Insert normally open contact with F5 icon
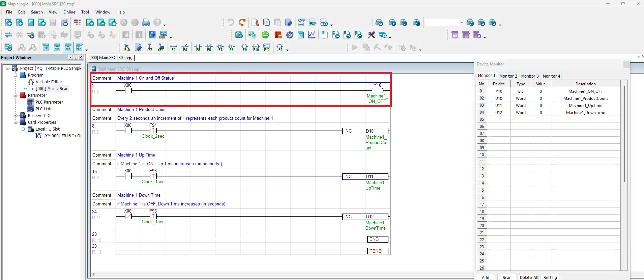The image size is (644, 280). 198,48
